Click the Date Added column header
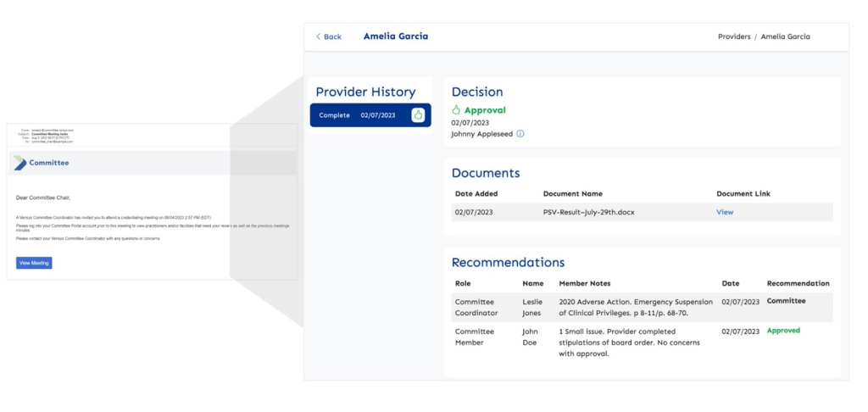 (476, 193)
